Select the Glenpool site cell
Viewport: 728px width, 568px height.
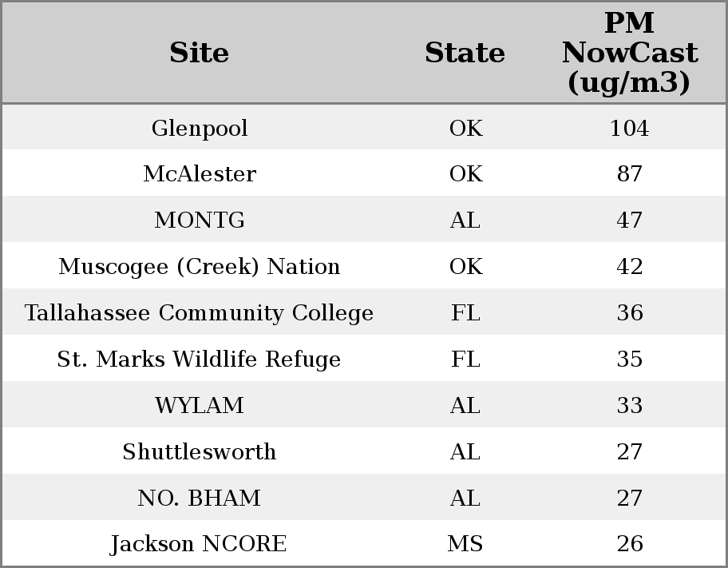(200, 128)
